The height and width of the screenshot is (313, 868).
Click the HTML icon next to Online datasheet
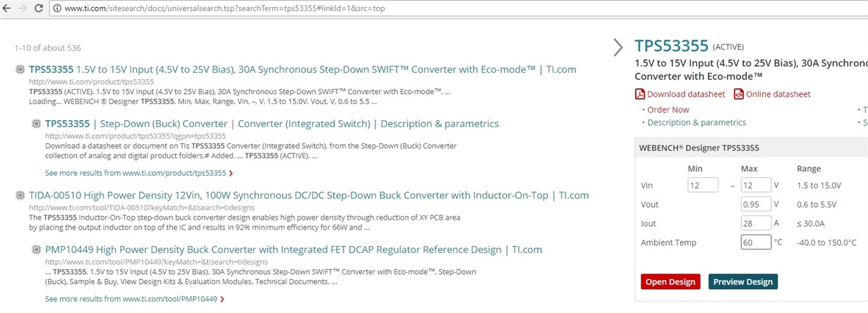pos(739,94)
